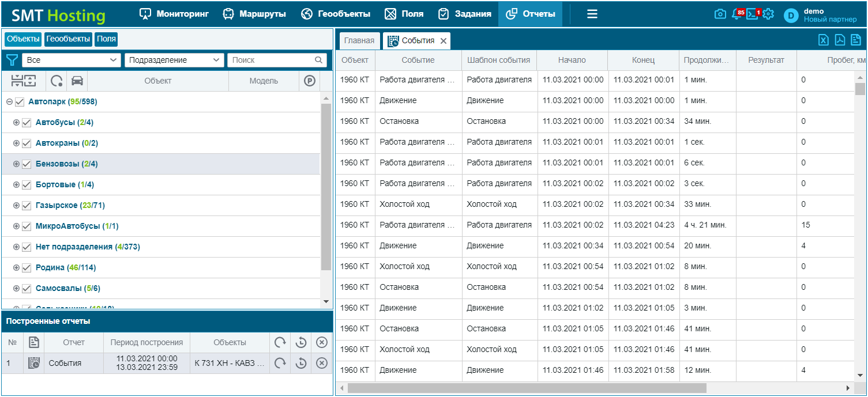868x397 pixels.
Task: Click the demo user avatar
Action: click(x=791, y=16)
